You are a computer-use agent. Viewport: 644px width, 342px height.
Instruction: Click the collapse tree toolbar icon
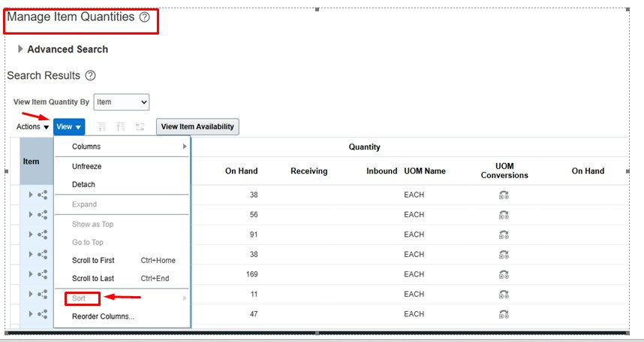click(121, 126)
